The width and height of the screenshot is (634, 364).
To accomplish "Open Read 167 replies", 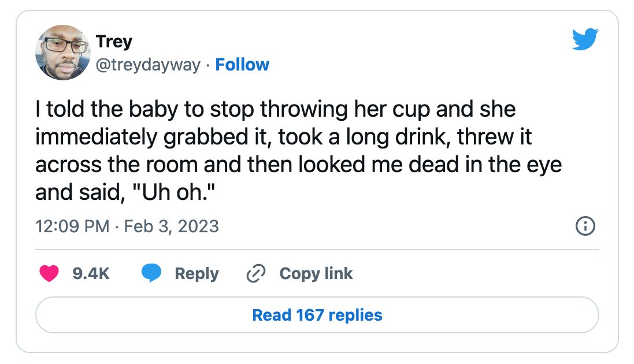I will [317, 315].
